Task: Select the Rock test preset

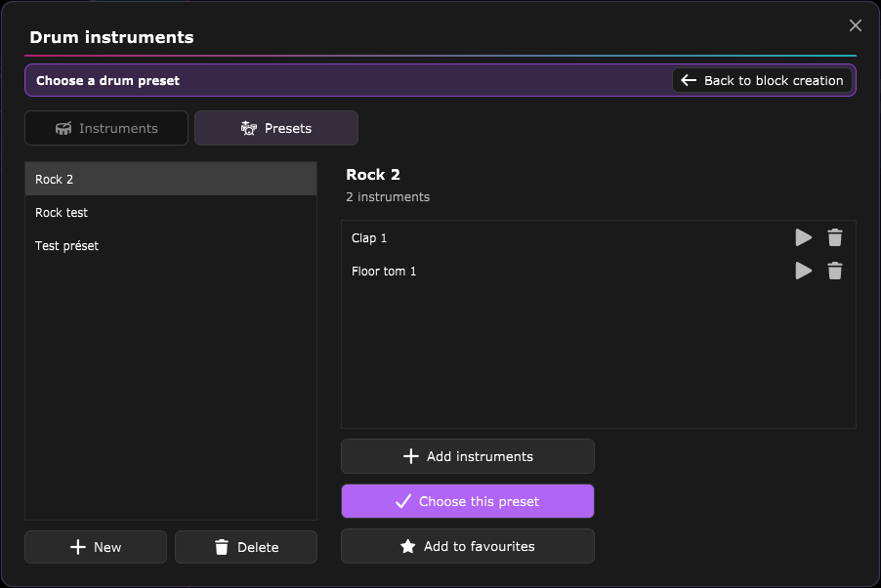Action: pos(171,213)
